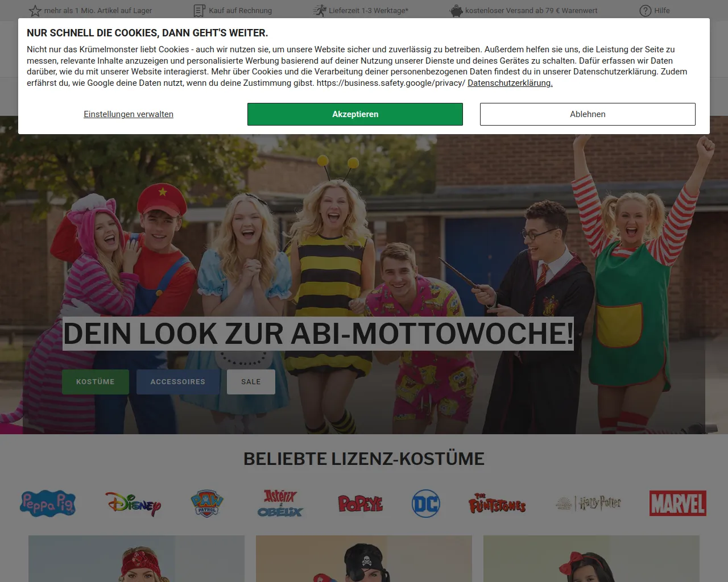Click the invoice icon for 'Kauf auf Rechnung'
The height and width of the screenshot is (582, 728).
coord(198,10)
